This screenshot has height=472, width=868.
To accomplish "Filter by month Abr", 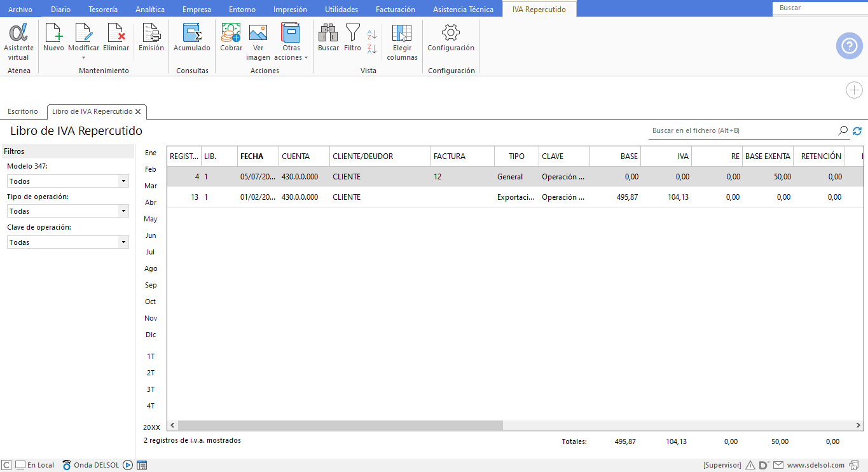I will 151,202.
